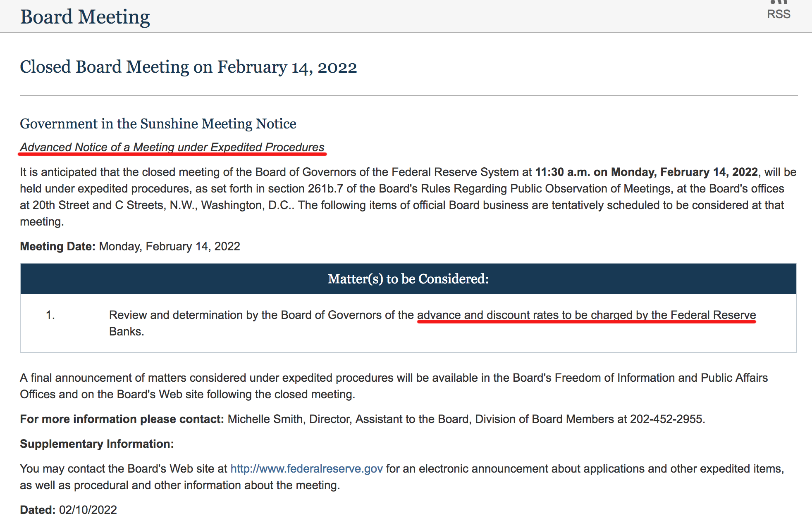The height and width of the screenshot is (523, 812).
Task: Click 'Supplementary Information:' heading
Action: coord(97,444)
